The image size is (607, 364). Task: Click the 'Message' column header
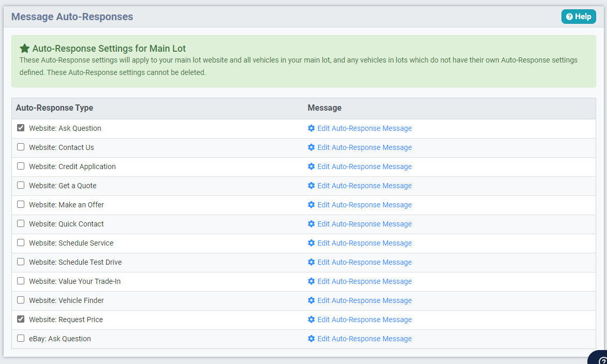pos(324,108)
